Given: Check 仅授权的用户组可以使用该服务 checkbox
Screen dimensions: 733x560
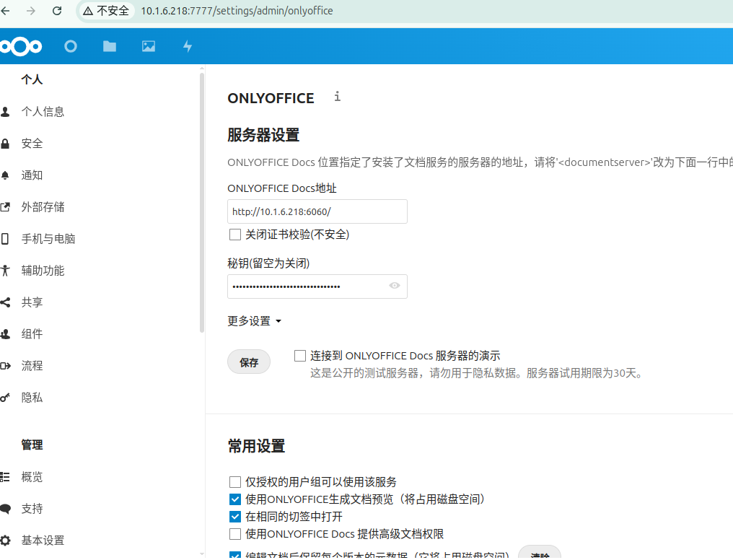Looking at the screenshot, I should (235, 482).
